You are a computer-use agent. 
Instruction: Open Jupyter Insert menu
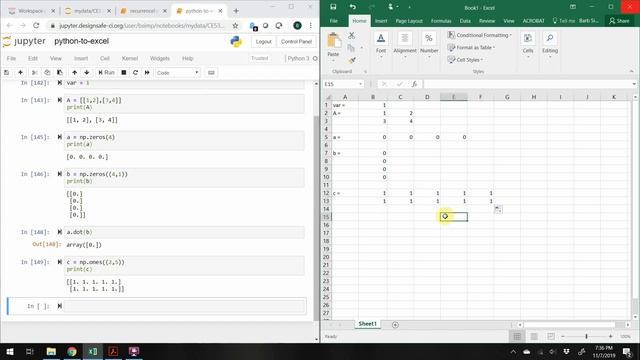tap(81, 58)
